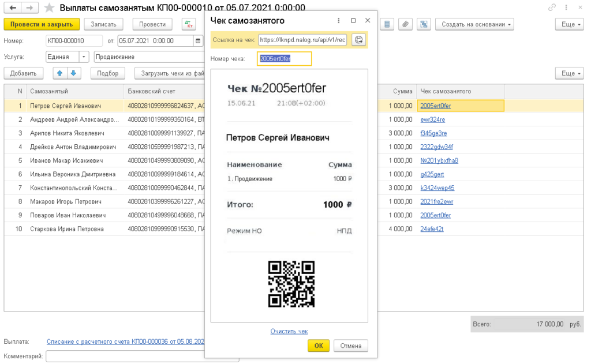Confirm the receipt dialog with OK
591x364 pixels.
pyautogui.click(x=319, y=346)
